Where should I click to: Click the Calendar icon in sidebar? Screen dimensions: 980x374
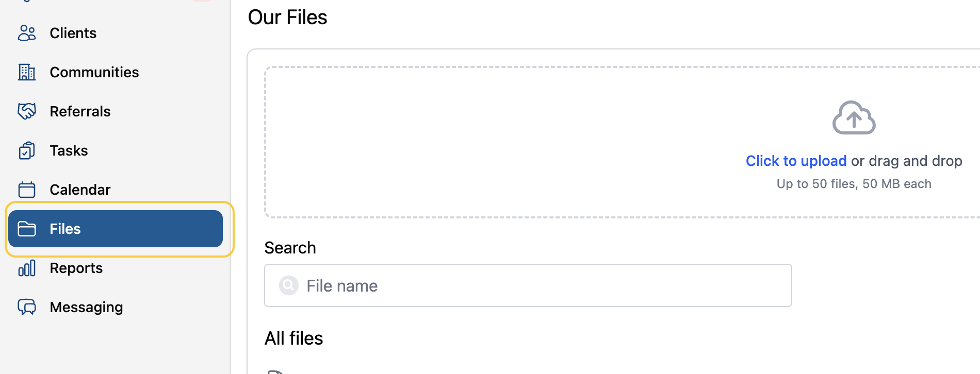[x=27, y=190]
